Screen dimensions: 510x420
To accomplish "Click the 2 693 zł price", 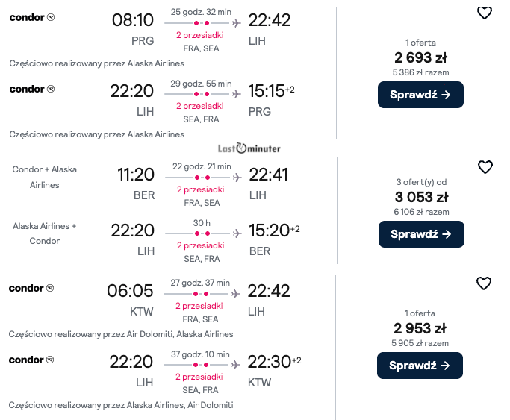I will pos(420,57).
